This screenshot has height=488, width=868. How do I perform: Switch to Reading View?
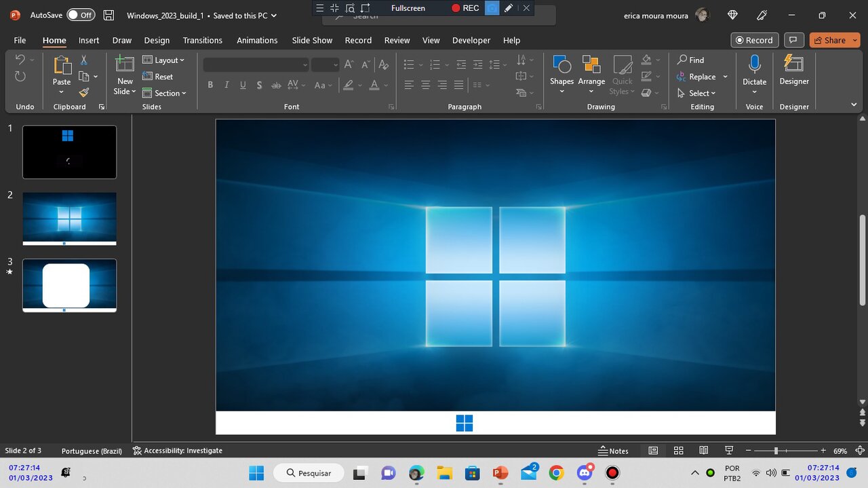pos(704,451)
